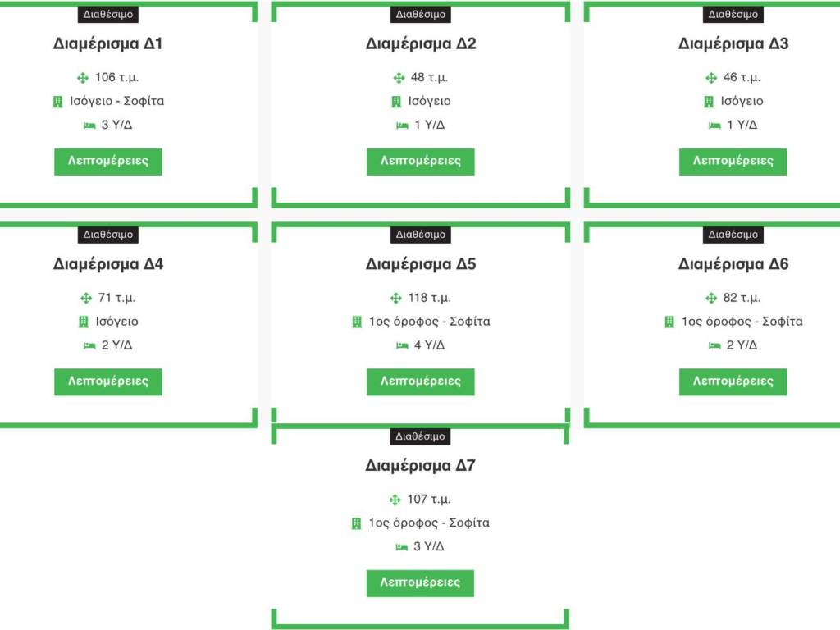Click the Διαμέρισμα Δ2 heading
The image size is (840, 630).
420,44
